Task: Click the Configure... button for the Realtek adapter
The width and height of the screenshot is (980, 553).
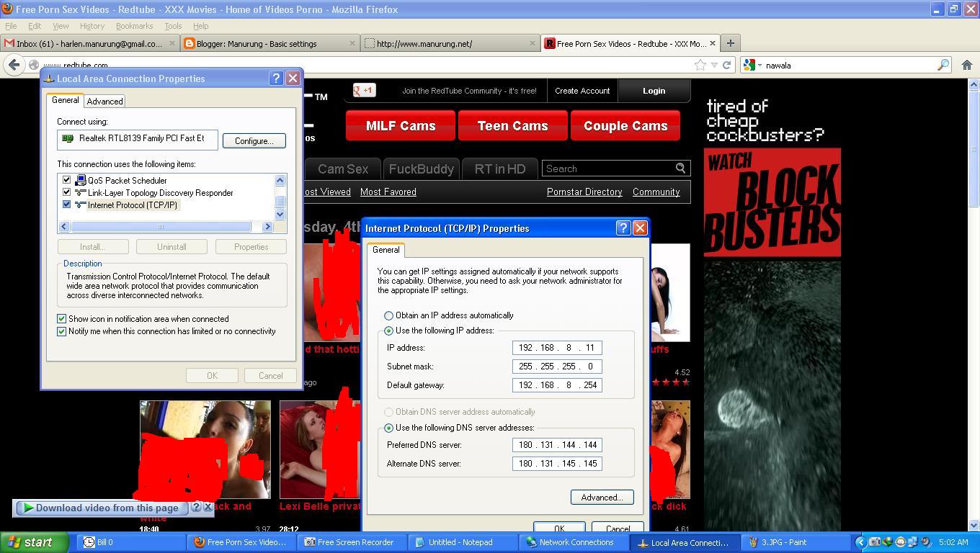Action: (x=254, y=140)
